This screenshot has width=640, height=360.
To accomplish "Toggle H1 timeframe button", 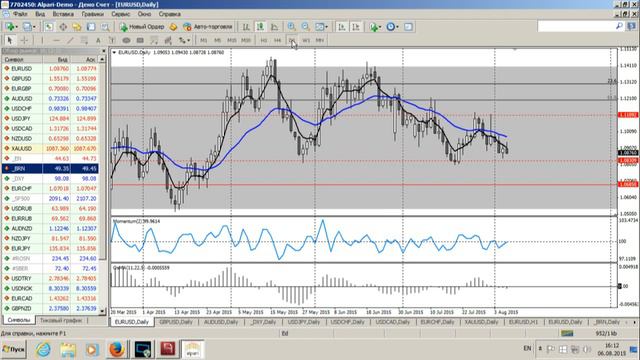I will pyautogui.click(x=264, y=40).
